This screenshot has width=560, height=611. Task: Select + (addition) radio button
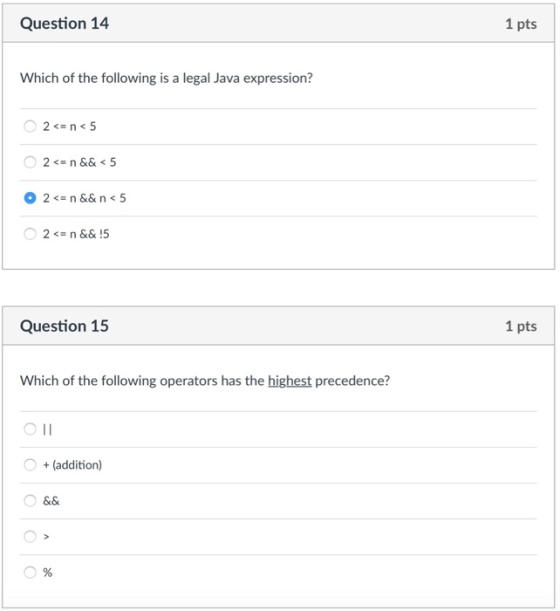30,465
